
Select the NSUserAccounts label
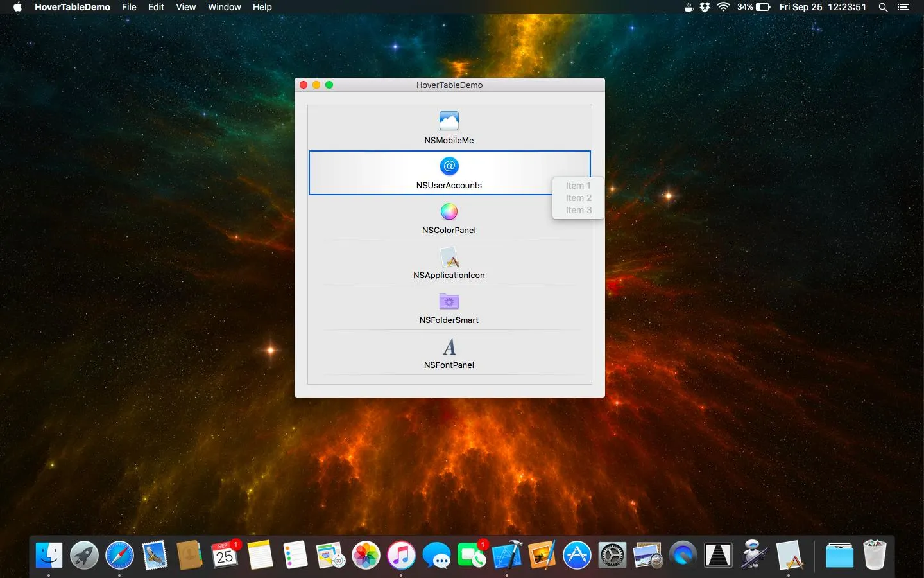449,185
